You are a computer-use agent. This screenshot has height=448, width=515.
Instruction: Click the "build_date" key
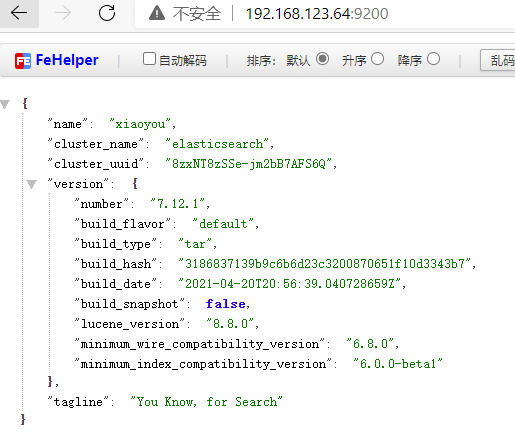pos(116,284)
